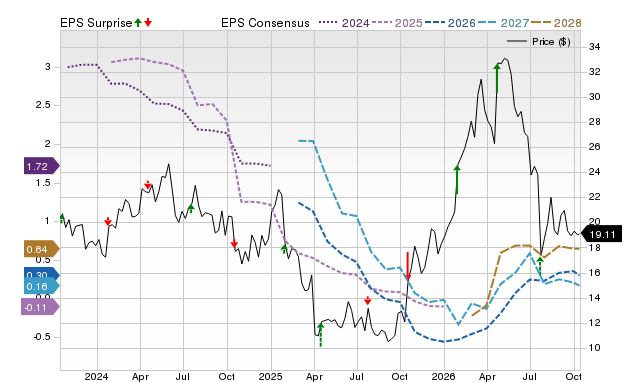This screenshot has width=640, height=382.
Task: Click the Price ($) legend label
Action: [551, 41]
